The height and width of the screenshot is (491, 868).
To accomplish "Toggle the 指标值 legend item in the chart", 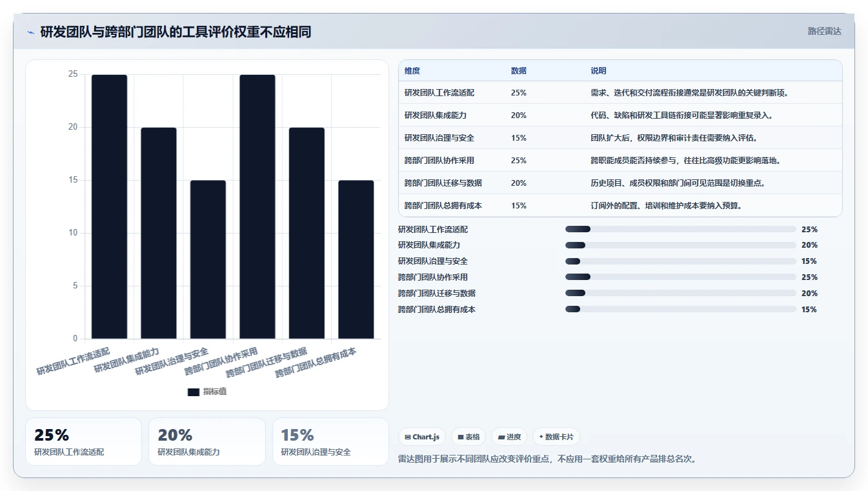I will click(207, 392).
